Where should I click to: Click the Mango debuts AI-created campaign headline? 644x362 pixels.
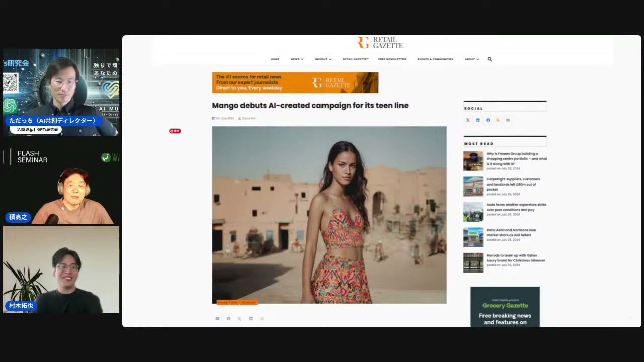pos(310,106)
